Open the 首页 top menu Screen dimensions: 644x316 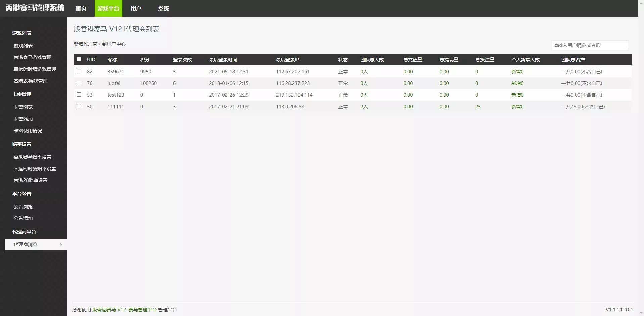81,8
